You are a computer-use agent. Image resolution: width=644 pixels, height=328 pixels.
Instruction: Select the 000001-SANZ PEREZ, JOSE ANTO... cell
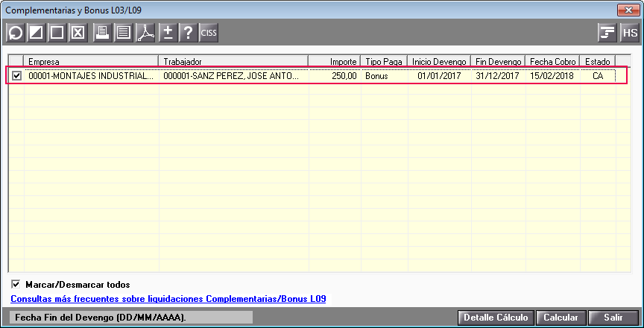[234, 76]
